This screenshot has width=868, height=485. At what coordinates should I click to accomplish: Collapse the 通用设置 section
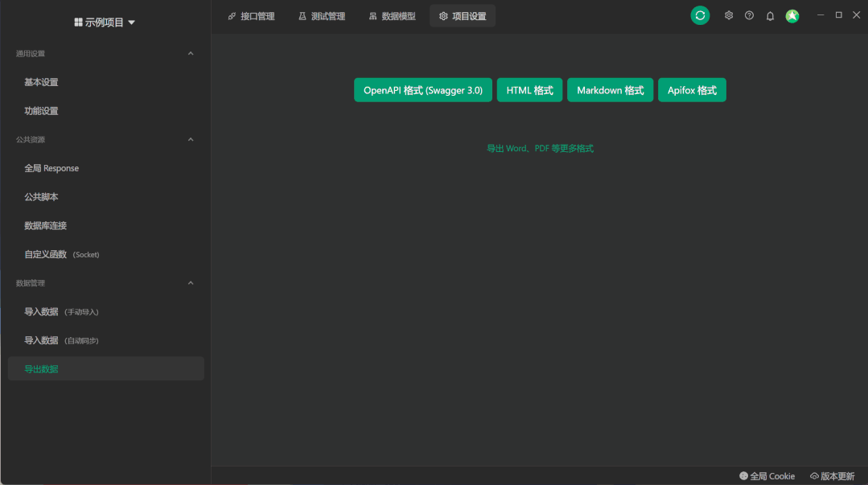point(191,53)
